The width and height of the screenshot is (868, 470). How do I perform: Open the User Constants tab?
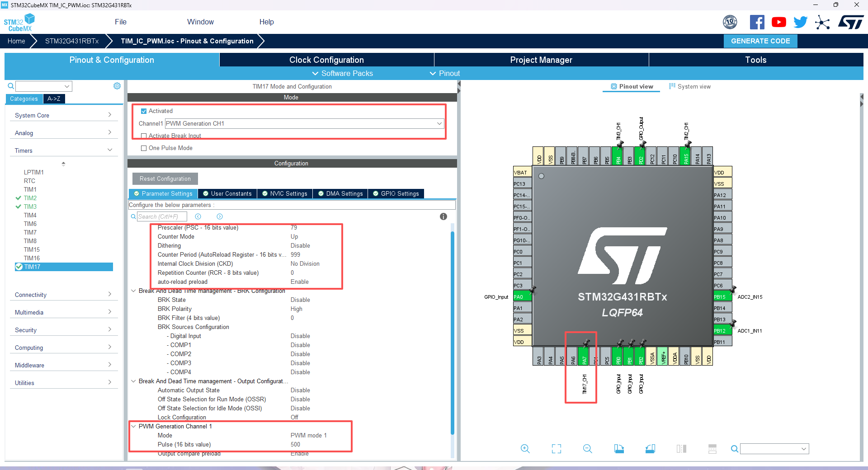click(227, 193)
